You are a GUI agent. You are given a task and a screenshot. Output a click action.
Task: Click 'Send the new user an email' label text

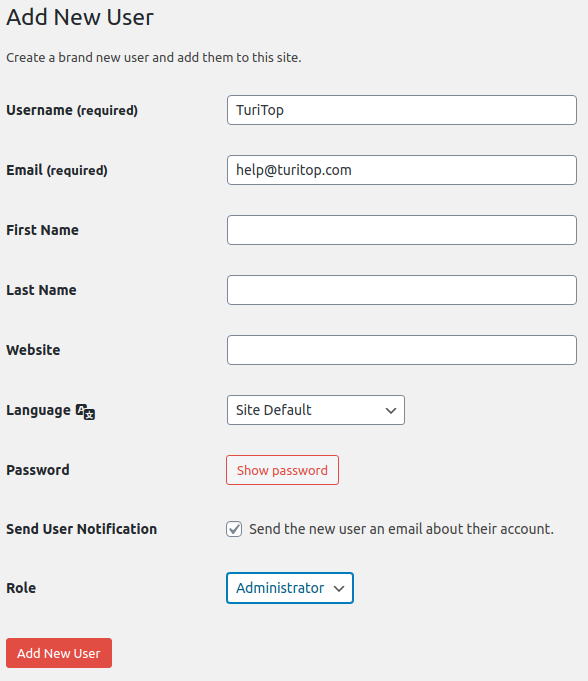pyautogui.click(x=401, y=529)
